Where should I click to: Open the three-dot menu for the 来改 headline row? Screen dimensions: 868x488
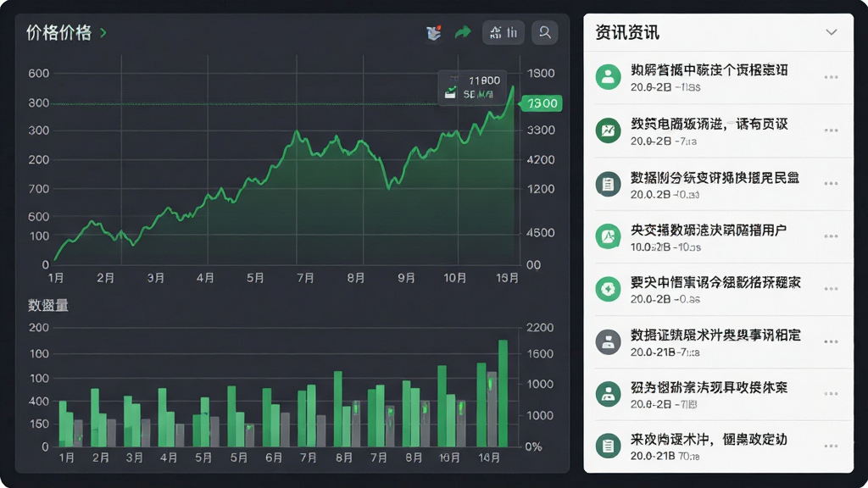[x=831, y=446]
